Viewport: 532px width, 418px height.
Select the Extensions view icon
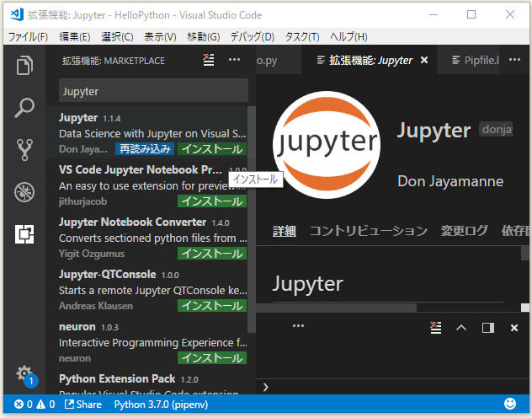pos(24,234)
